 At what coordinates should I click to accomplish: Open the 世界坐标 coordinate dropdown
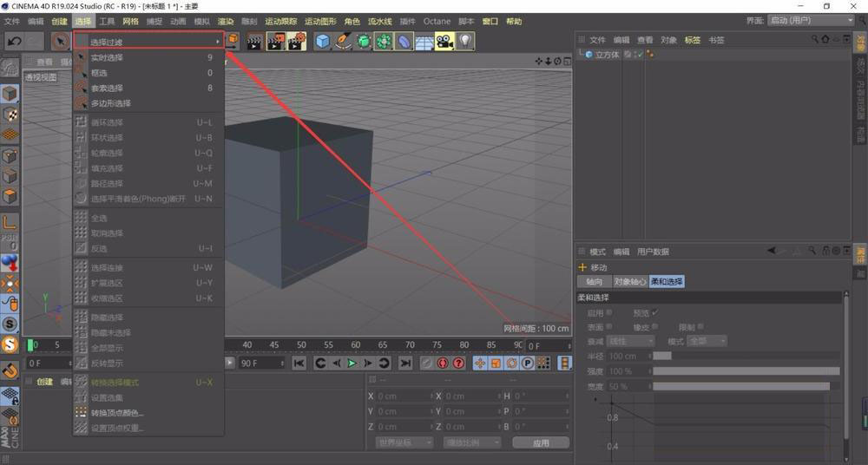coord(404,442)
